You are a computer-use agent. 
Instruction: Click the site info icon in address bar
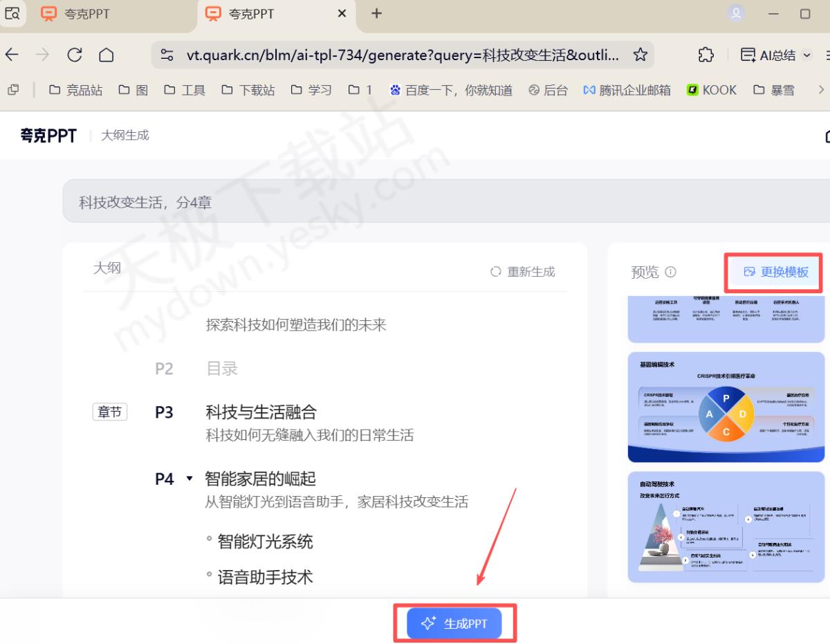click(x=167, y=55)
